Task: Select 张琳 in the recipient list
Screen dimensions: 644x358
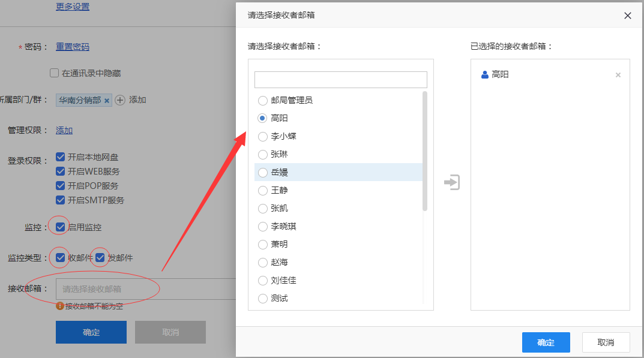Action: [262, 155]
